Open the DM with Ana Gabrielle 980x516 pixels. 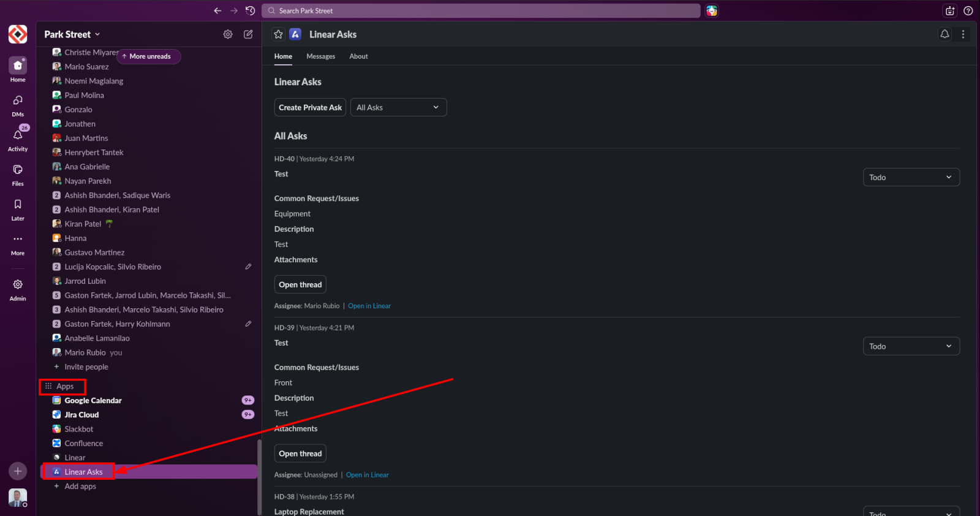pos(148,167)
